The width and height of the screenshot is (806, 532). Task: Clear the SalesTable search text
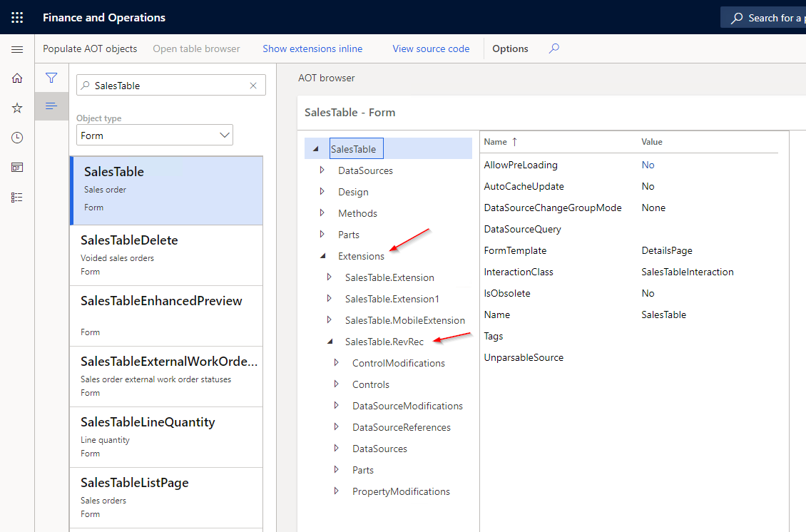click(253, 86)
